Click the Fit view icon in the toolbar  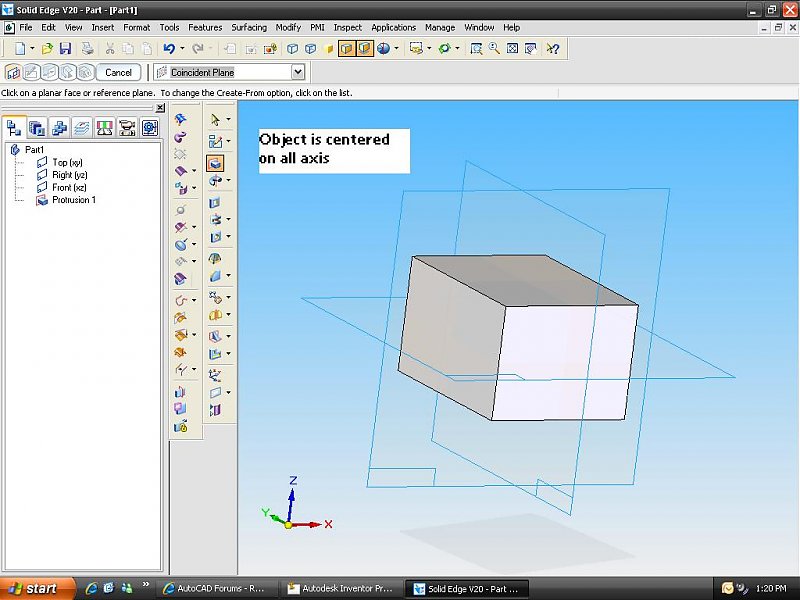pos(511,48)
